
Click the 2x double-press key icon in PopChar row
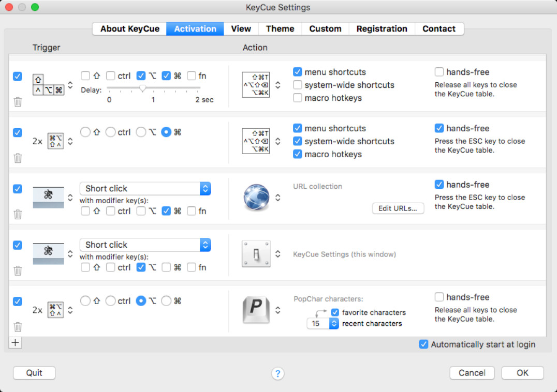click(x=55, y=310)
